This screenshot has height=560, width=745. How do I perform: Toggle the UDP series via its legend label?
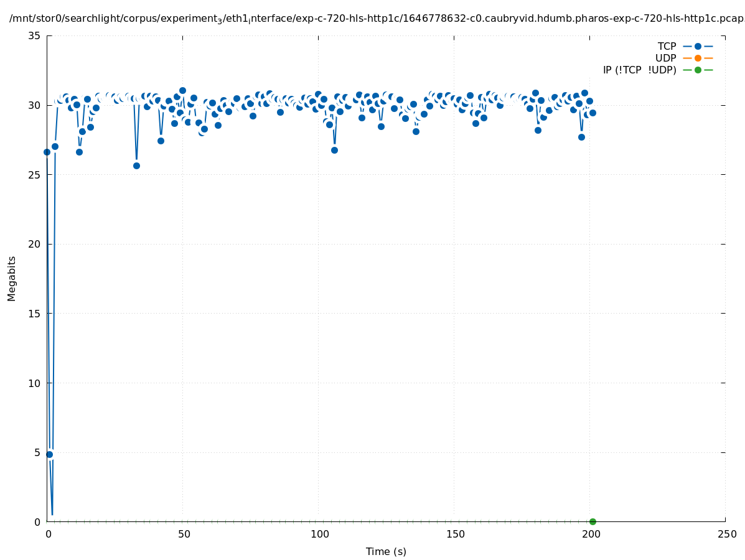click(665, 58)
